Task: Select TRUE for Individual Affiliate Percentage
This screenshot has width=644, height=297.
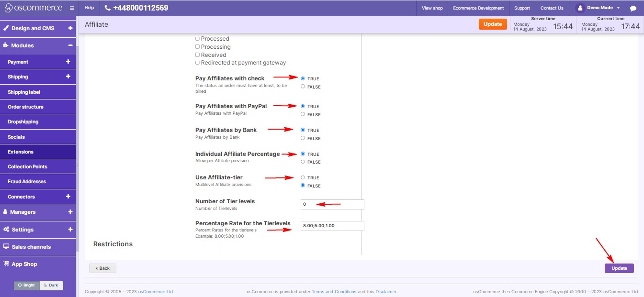Action: 303,154
